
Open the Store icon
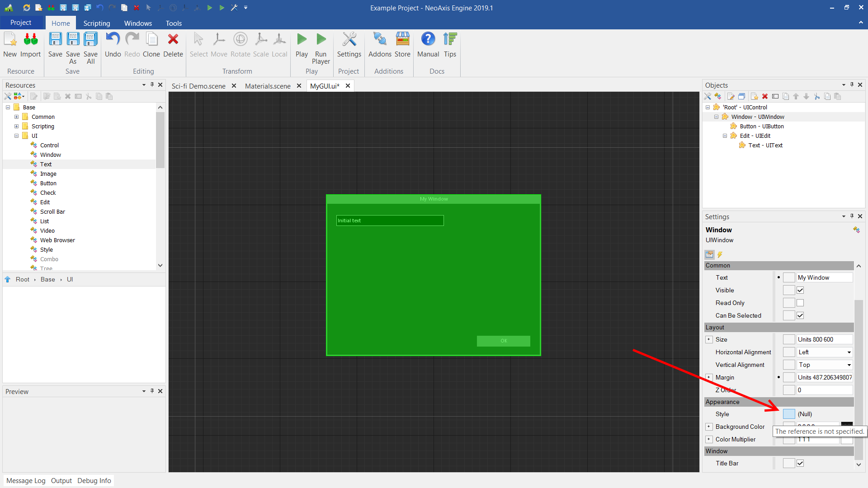(402, 40)
